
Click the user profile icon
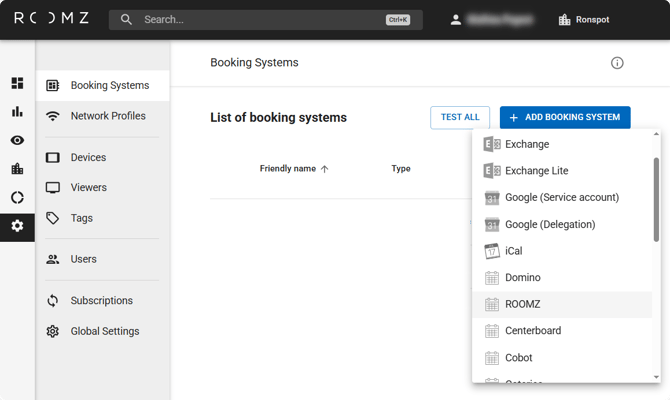click(456, 20)
